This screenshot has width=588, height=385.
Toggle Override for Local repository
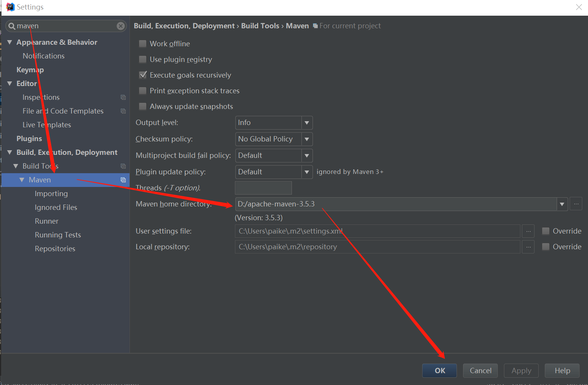coord(546,247)
